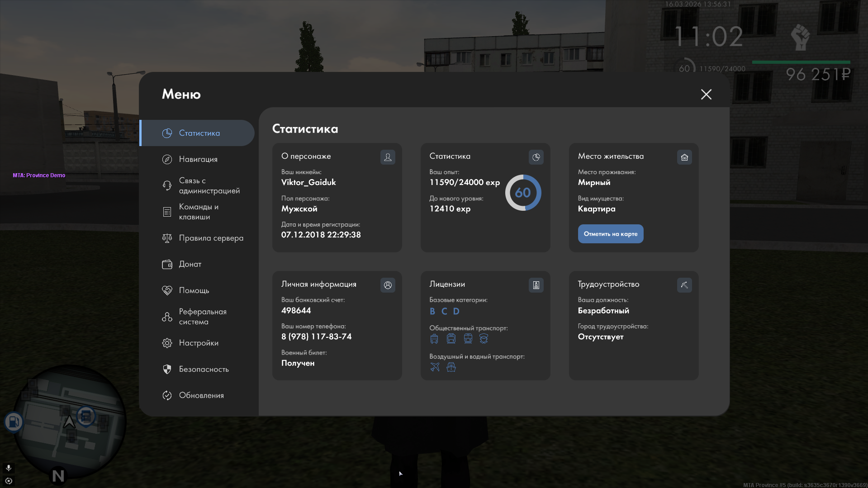Switch to the Безопасность section
This screenshot has width=868, height=488.
tap(204, 369)
